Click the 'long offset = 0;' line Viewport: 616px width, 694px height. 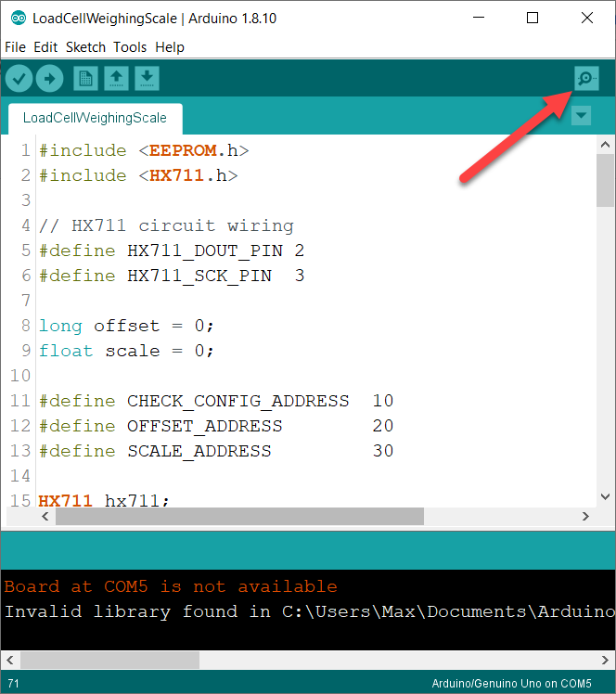tap(126, 327)
